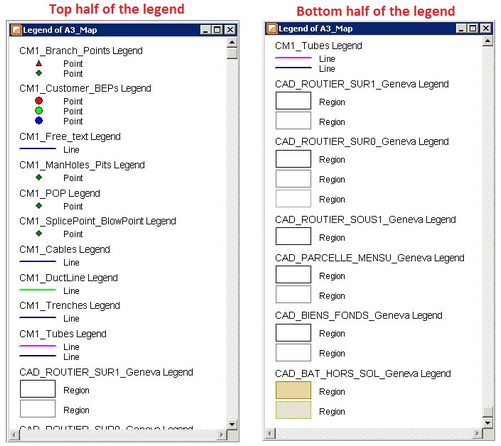The width and height of the screenshot is (501, 446).
Task: Click the scroll down arrow in left legend
Action: coord(232,424)
